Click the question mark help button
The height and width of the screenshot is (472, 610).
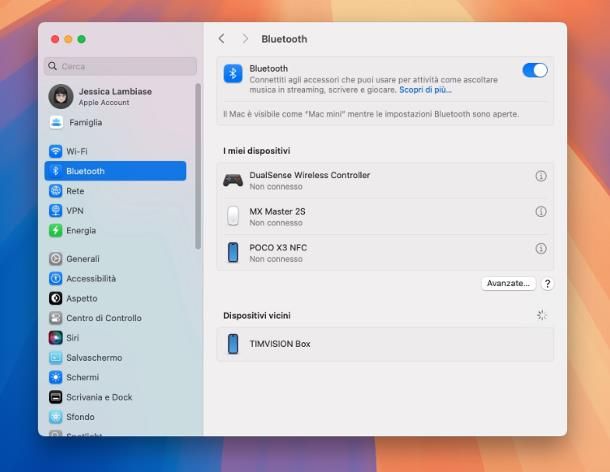[x=547, y=284]
